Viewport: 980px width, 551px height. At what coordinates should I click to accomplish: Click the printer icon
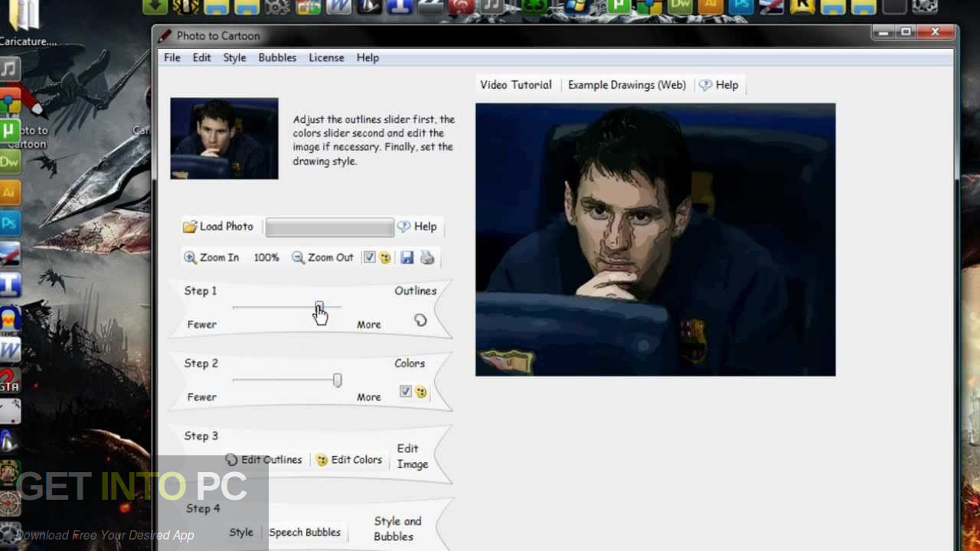click(x=427, y=258)
